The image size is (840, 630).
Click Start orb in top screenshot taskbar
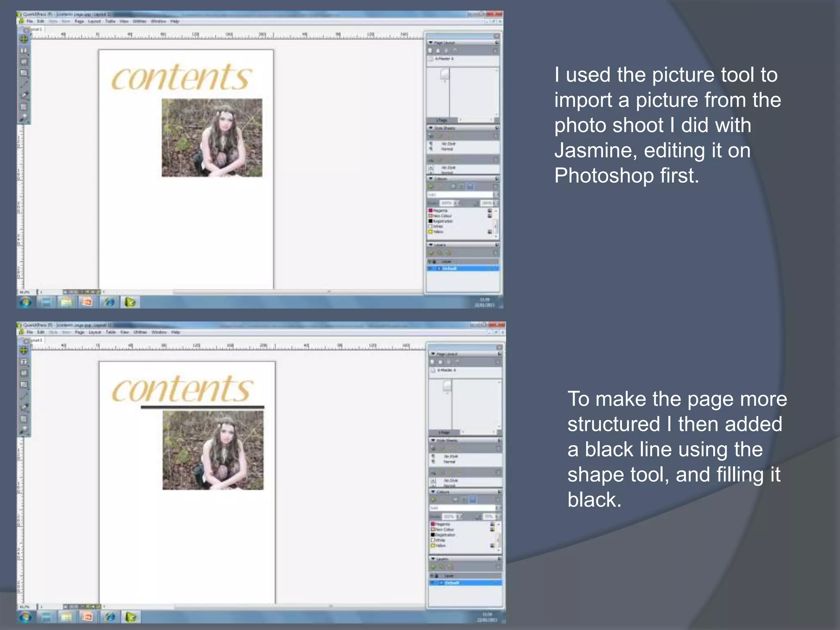click(25, 302)
